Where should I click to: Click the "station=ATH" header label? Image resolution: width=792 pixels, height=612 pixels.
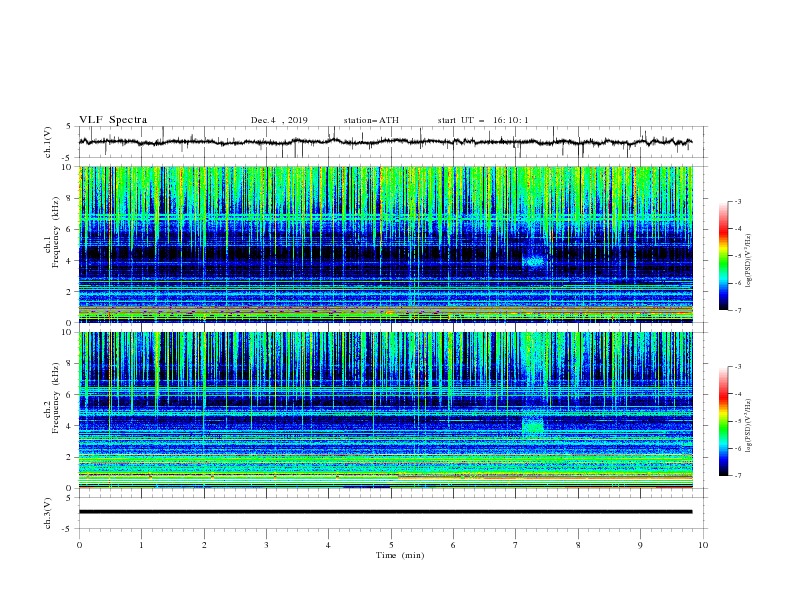coord(371,120)
